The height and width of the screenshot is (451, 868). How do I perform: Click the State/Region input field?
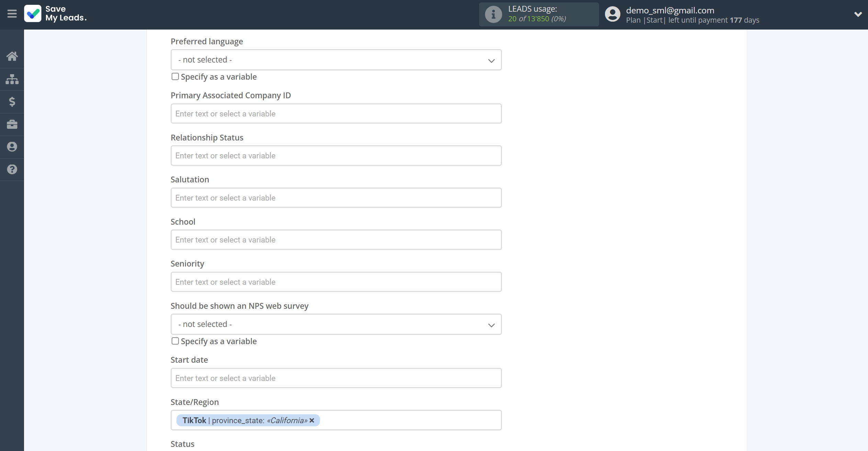pos(336,420)
